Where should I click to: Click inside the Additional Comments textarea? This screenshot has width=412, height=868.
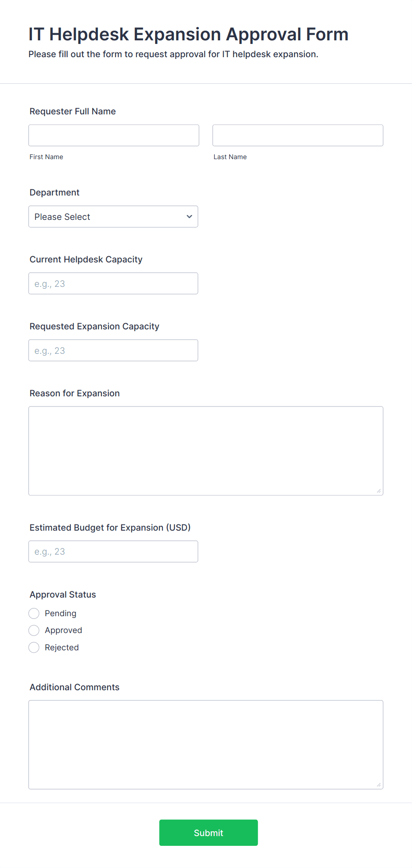[x=206, y=745]
